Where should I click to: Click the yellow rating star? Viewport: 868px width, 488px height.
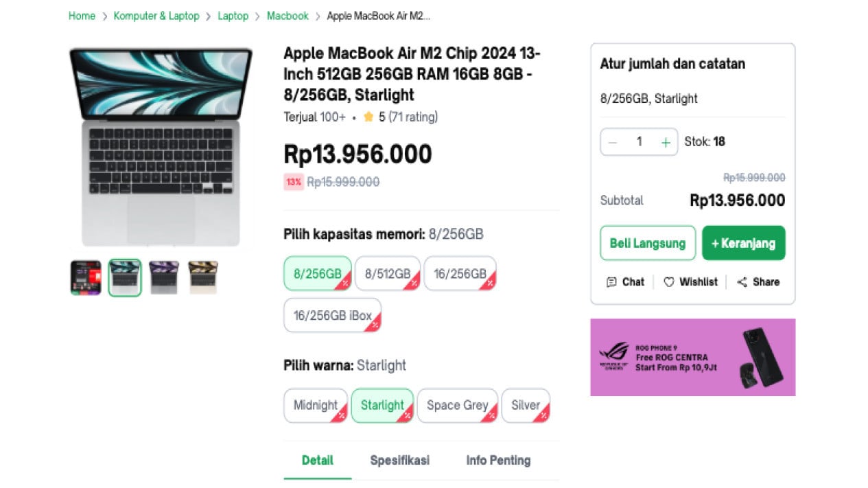pos(368,117)
